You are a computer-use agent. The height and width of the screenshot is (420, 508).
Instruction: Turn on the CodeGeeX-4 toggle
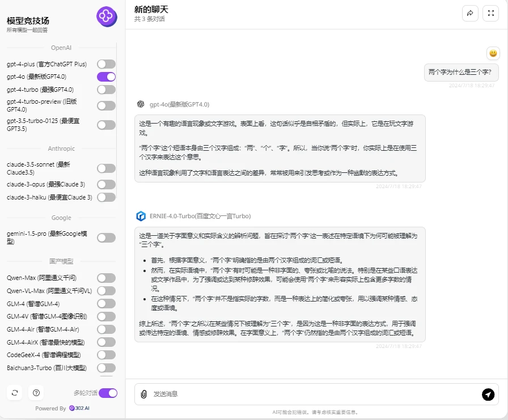(x=106, y=355)
